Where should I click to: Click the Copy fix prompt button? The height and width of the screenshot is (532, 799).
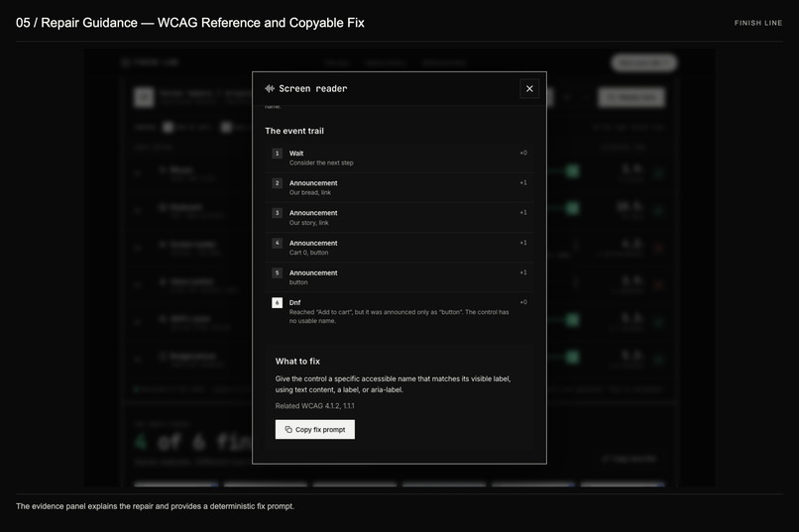pyautogui.click(x=315, y=429)
